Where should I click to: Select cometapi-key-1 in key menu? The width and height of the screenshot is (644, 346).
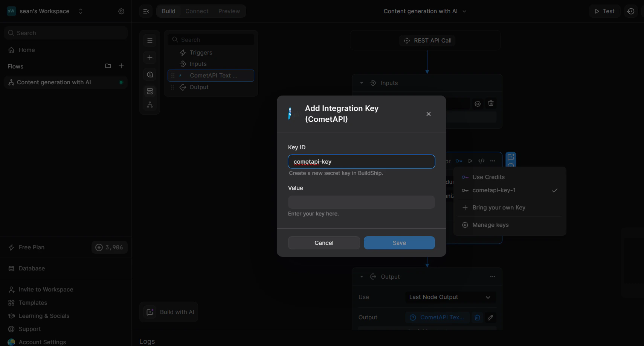point(510,190)
